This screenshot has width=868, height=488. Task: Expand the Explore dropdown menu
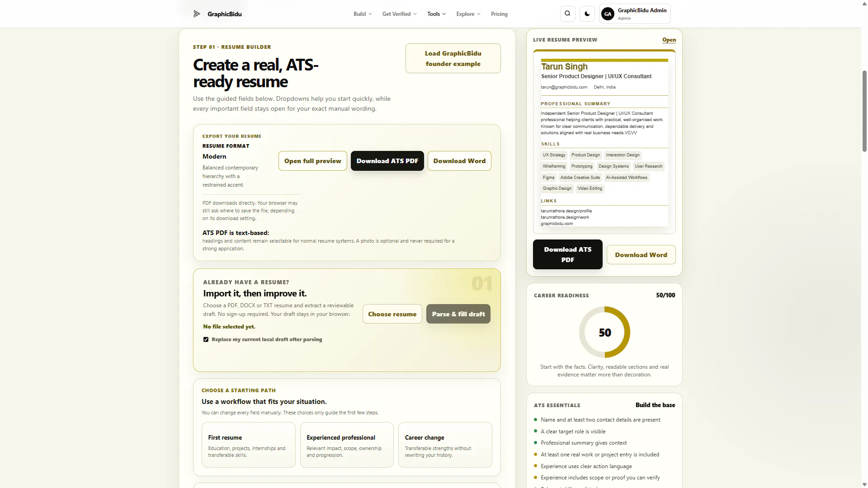(x=468, y=14)
